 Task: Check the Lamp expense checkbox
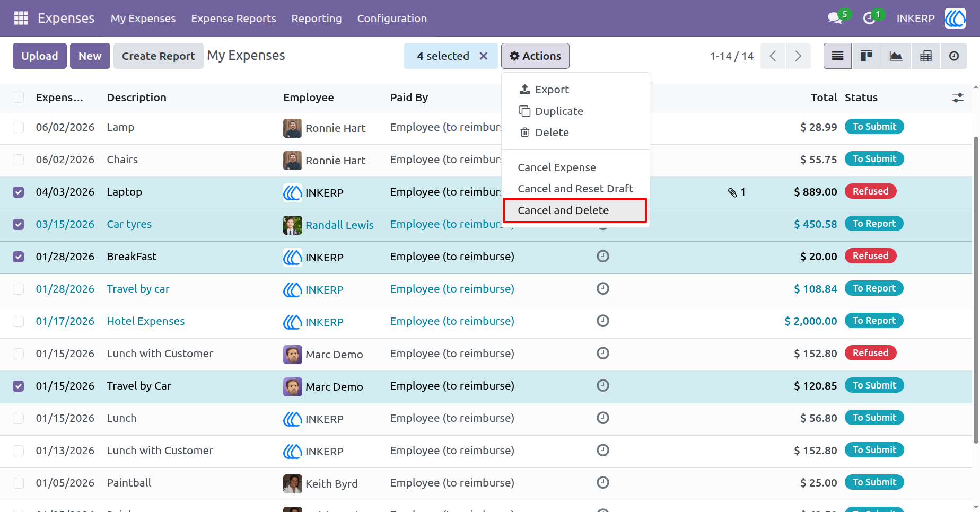tap(19, 128)
